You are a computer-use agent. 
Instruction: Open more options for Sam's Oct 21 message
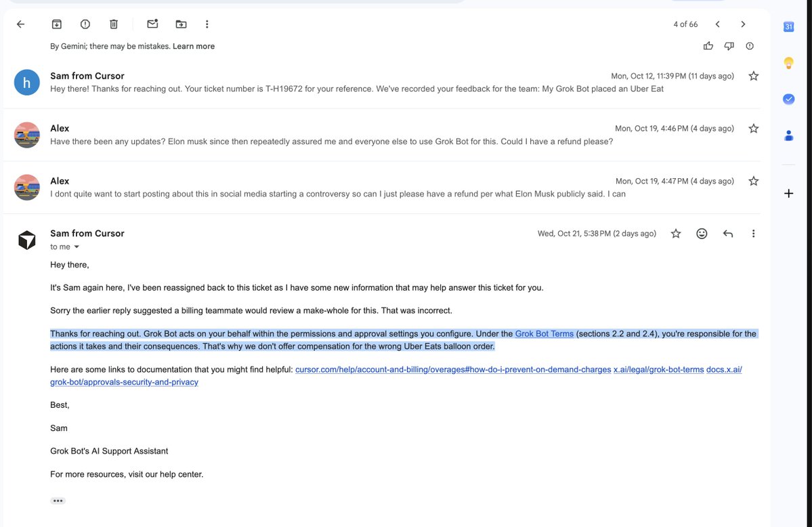coord(753,234)
